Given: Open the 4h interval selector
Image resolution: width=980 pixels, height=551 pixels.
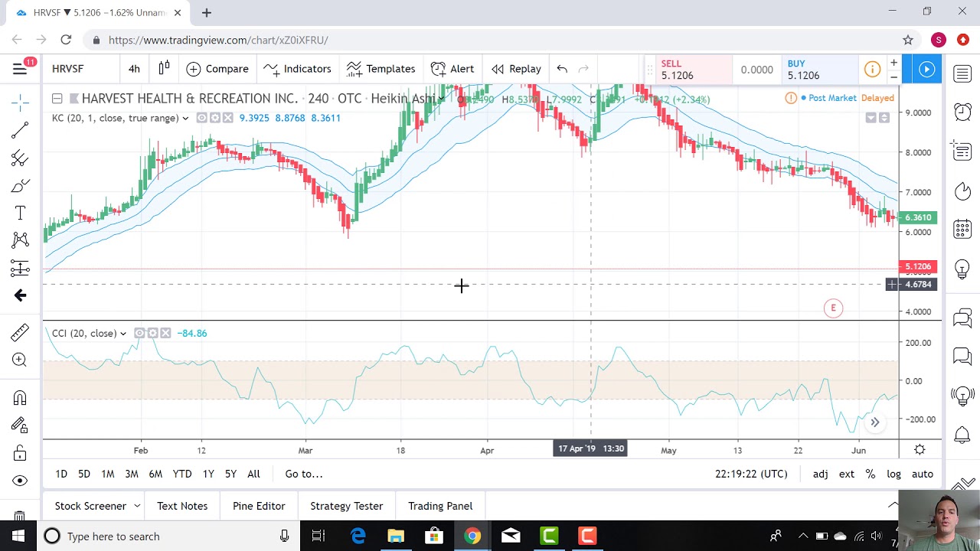Looking at the screenshot, I should (x=134, y=69).
